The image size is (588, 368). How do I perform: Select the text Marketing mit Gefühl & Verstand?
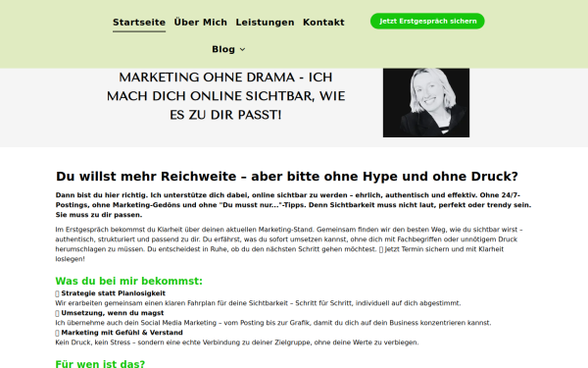tap(122, 333)
